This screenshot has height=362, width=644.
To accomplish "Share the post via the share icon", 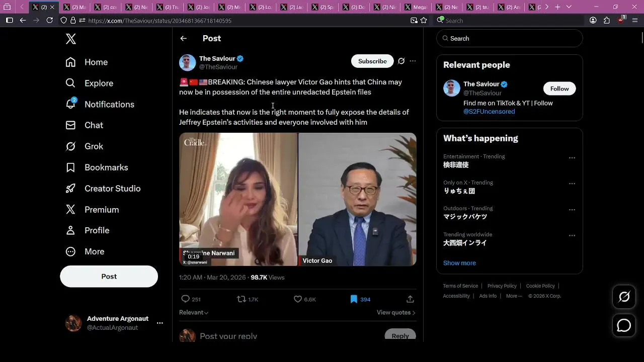I will pyautogui.click(x=410, y=299).
